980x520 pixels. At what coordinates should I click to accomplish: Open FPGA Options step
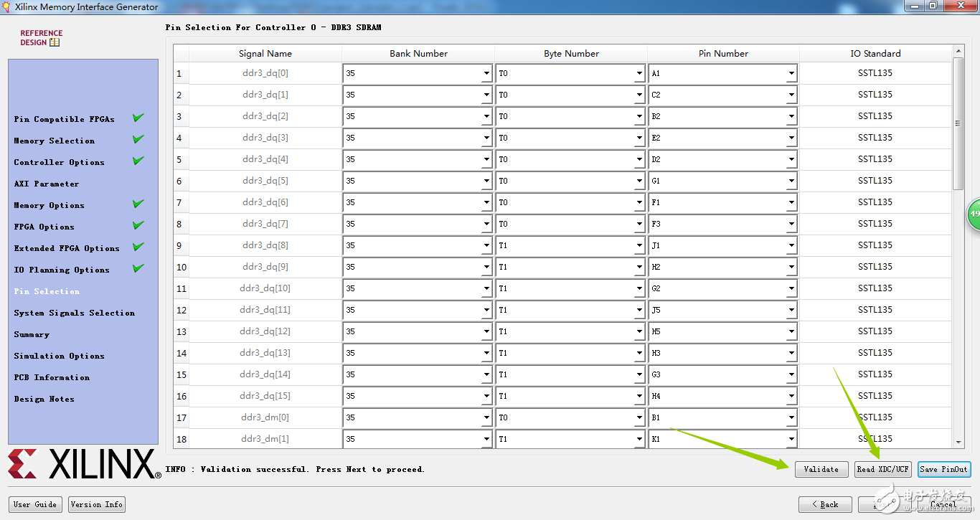click(44, 227)
